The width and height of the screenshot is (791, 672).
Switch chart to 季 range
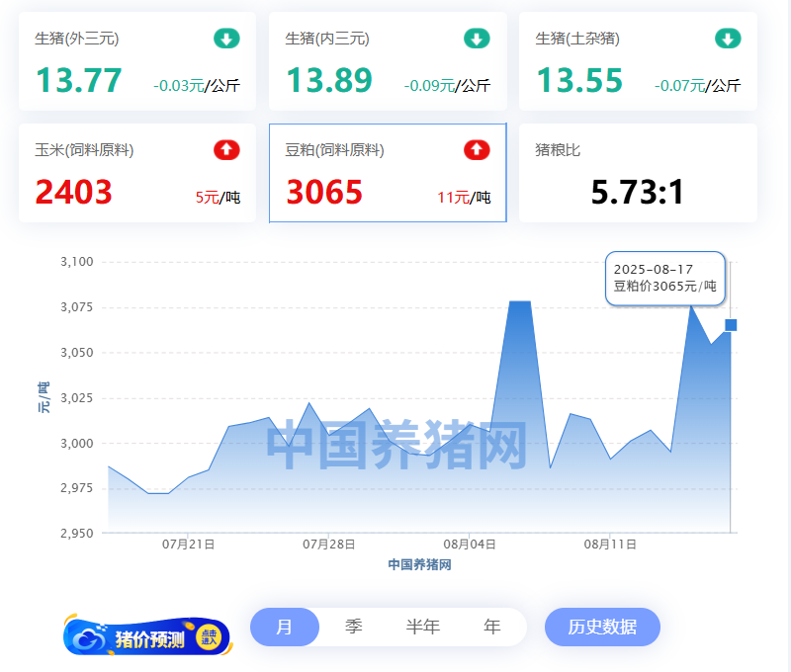point(354,627)
